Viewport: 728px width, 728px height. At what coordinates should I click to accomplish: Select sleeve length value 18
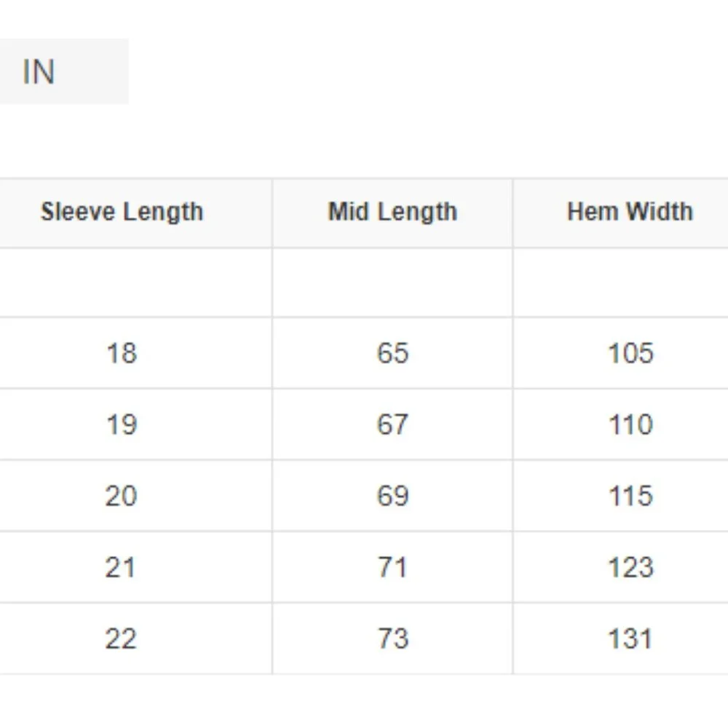121,353
